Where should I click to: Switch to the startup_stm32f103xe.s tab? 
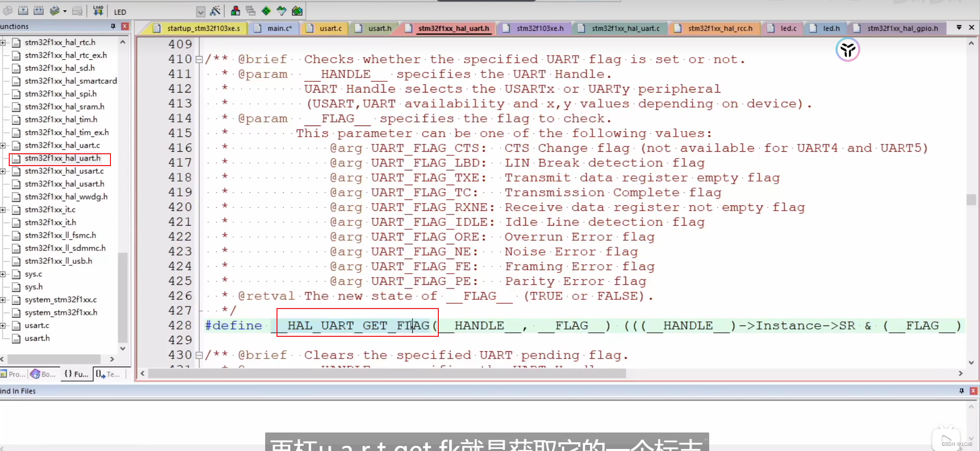[x=198, y=28]
